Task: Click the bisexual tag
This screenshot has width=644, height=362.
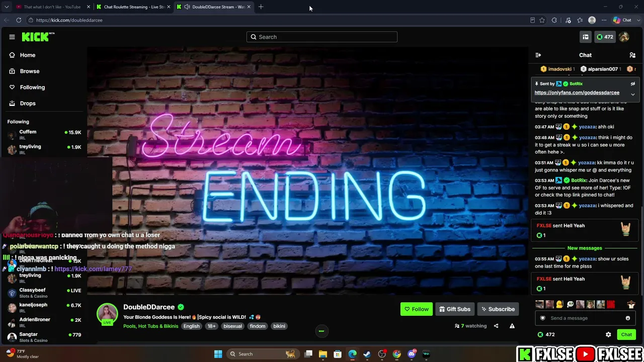Action: point(232,326)
